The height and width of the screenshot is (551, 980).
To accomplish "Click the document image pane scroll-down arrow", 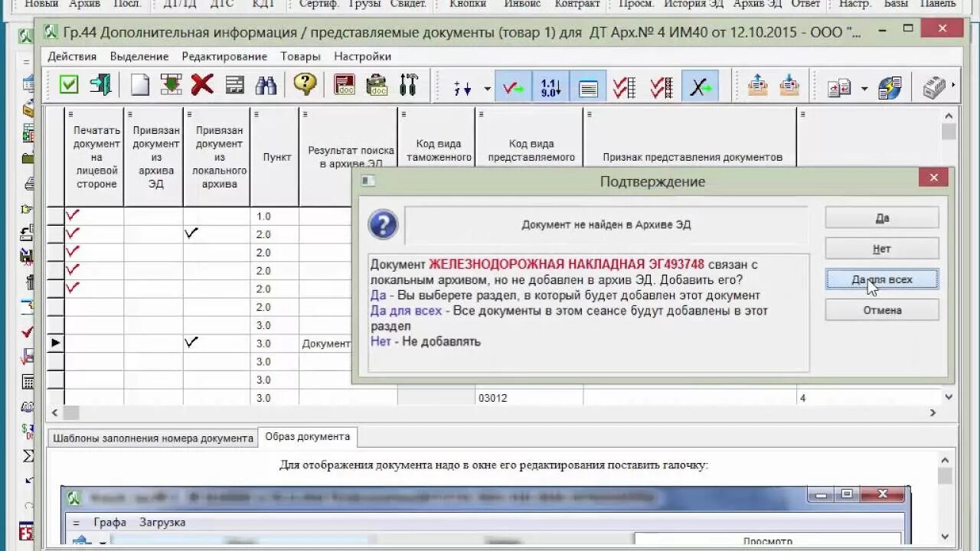I will click(945, 536).
